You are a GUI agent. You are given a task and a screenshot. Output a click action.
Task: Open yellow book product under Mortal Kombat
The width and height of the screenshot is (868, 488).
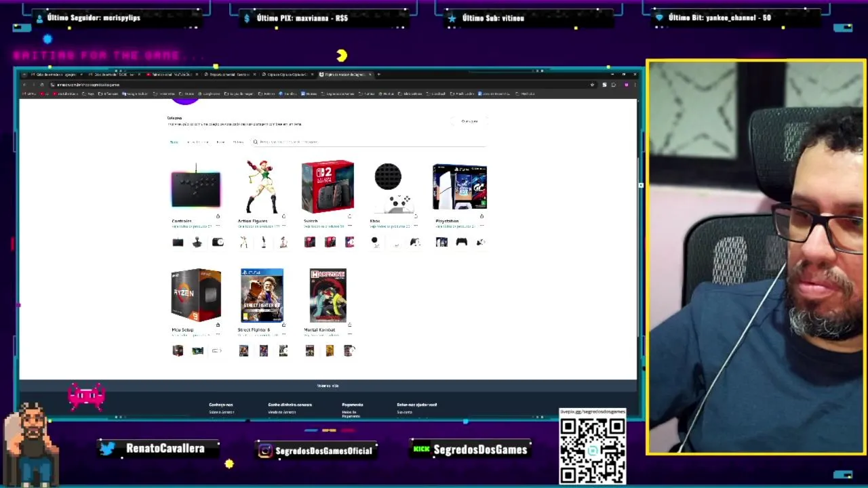point(330,350)
